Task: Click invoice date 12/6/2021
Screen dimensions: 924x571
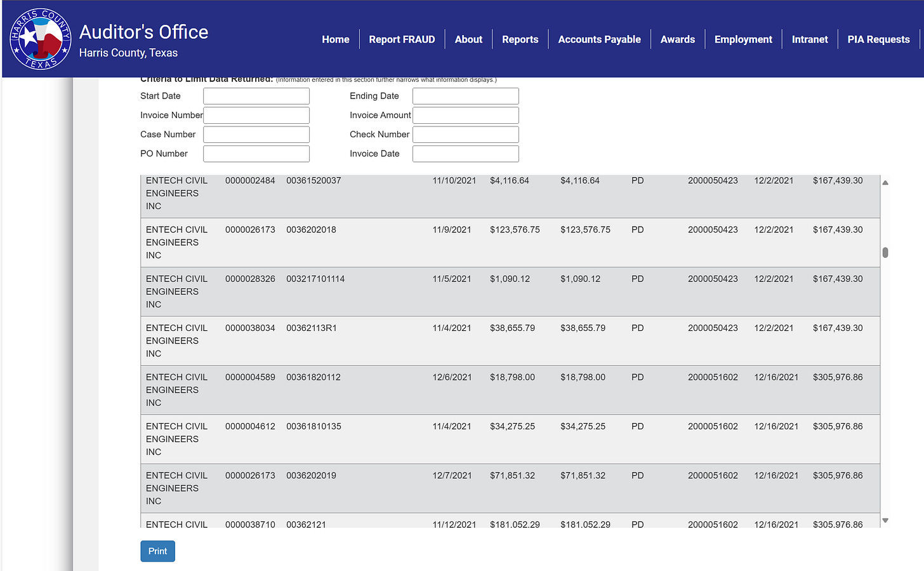Action: click(452, 377)
